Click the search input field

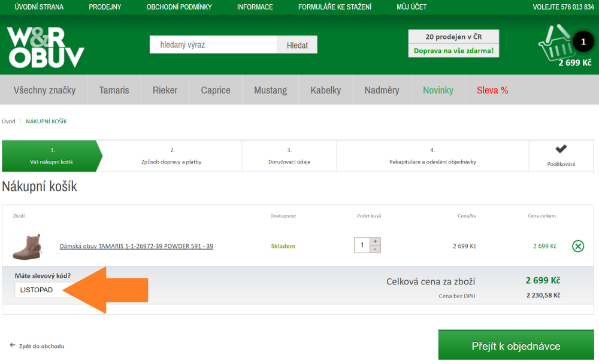tap(213, 45)
